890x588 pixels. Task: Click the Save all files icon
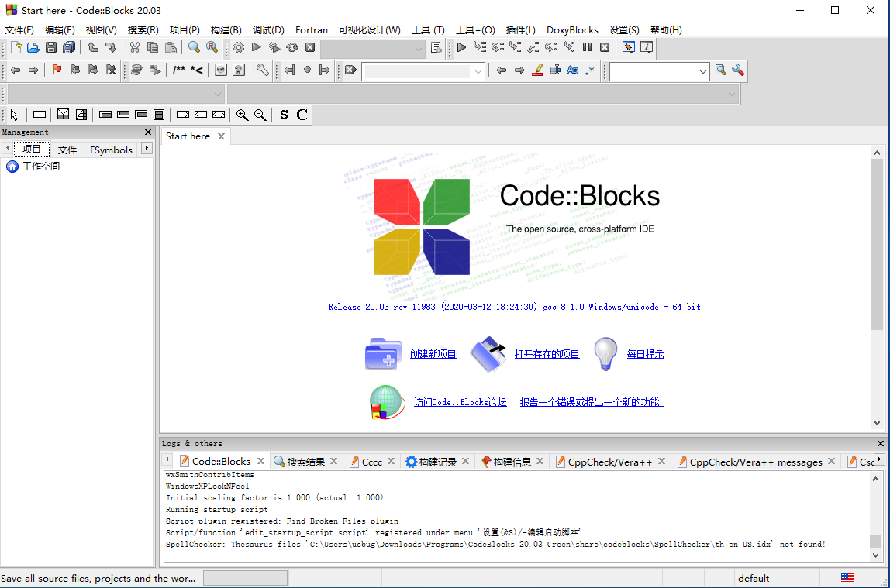[x=69, y=47]
